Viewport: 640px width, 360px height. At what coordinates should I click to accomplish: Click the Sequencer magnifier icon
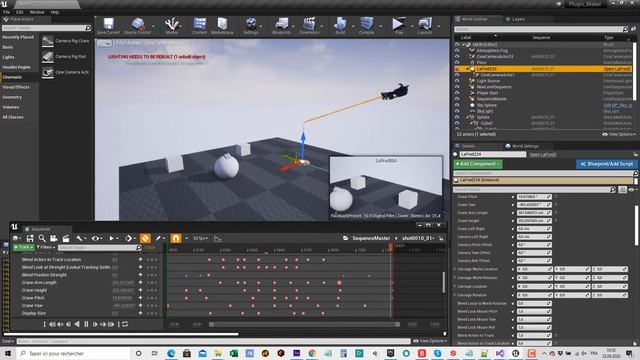click(42, 238)
